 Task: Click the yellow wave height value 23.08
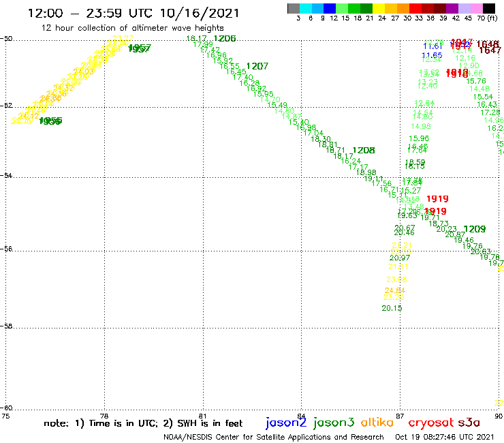point(396,279)
